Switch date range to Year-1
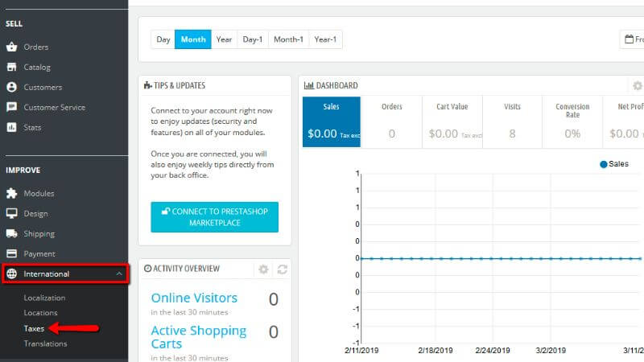This screenshot has width=644, height=362. [325, 39]
